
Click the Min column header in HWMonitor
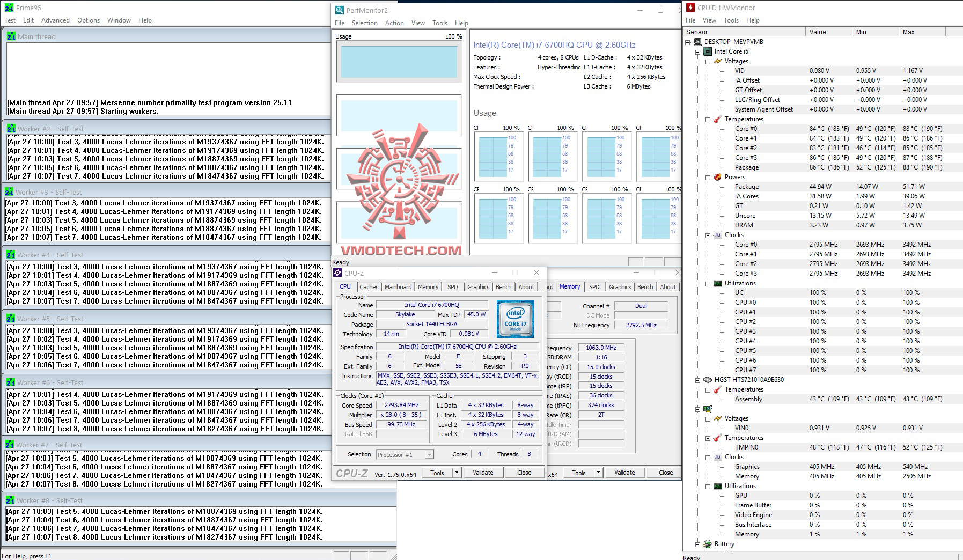pyautogui.click(x=875, y=32)
